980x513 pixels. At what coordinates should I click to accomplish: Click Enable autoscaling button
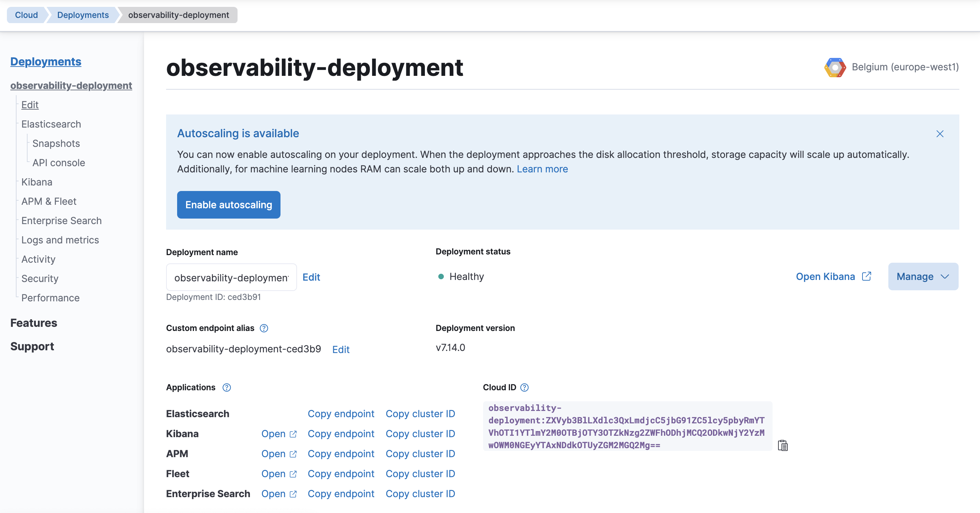tap(229, 205)
